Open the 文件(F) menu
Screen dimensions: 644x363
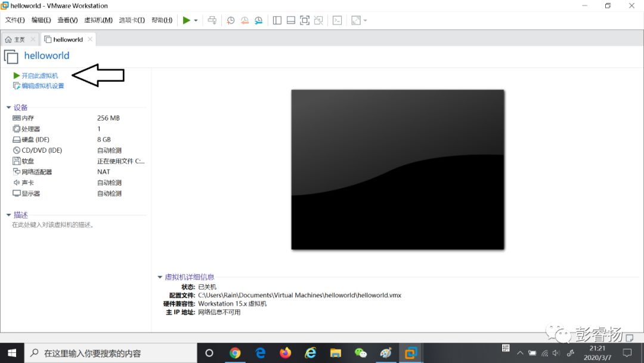click(x=15, y=20)
